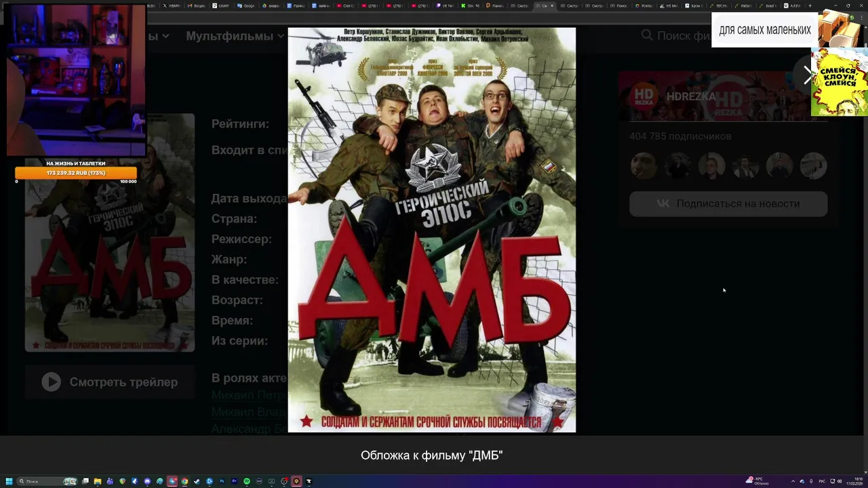Click the caption Обложка к фильму "ДМБ"
Screen dimensions: 868x488
432,455
